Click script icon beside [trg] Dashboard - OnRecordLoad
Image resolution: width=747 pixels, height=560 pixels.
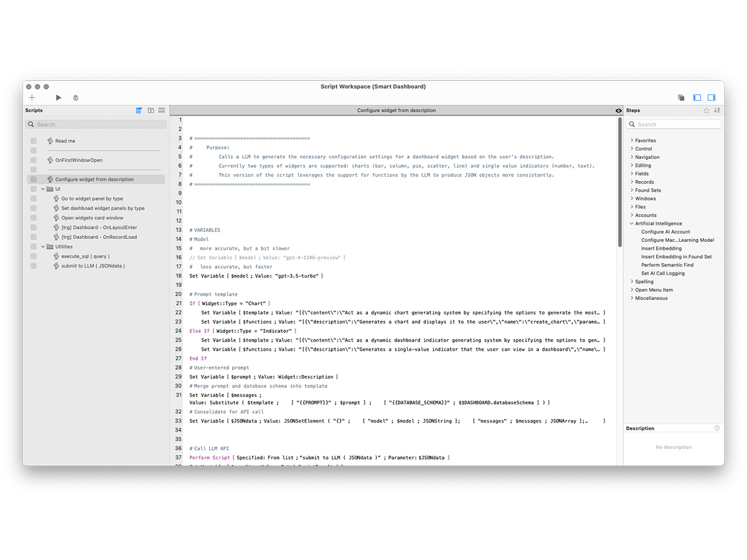click(57, 237)
